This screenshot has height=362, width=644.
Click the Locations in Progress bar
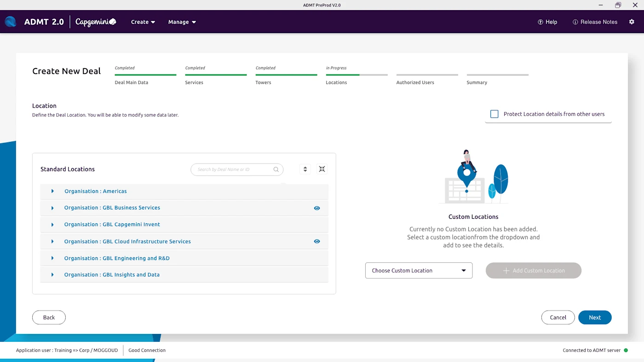pos(356,74)
